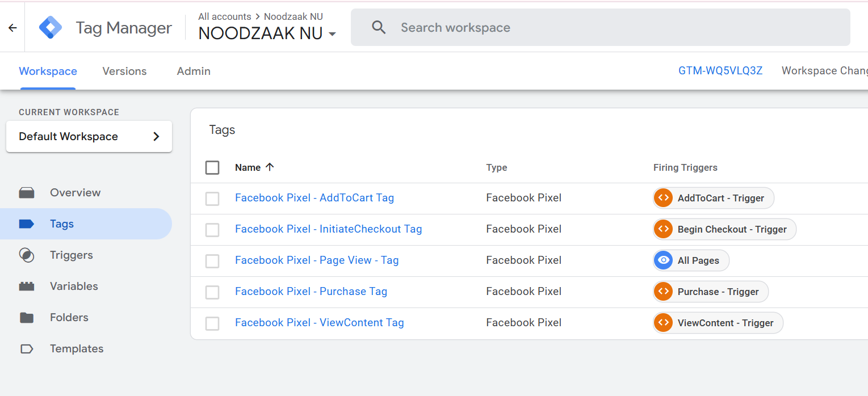Check the InitiateCheckout Tag row checkbox
Image resolution: width=868 pixels, height=396 pixels.
pyautogui.click(x=212, y=230)
